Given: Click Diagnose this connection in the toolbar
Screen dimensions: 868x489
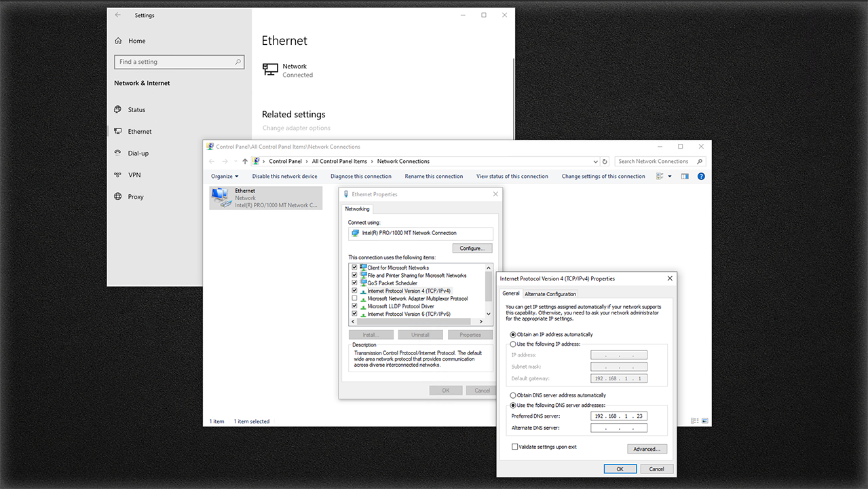Looking at the screenshot, I should [360, 177].
